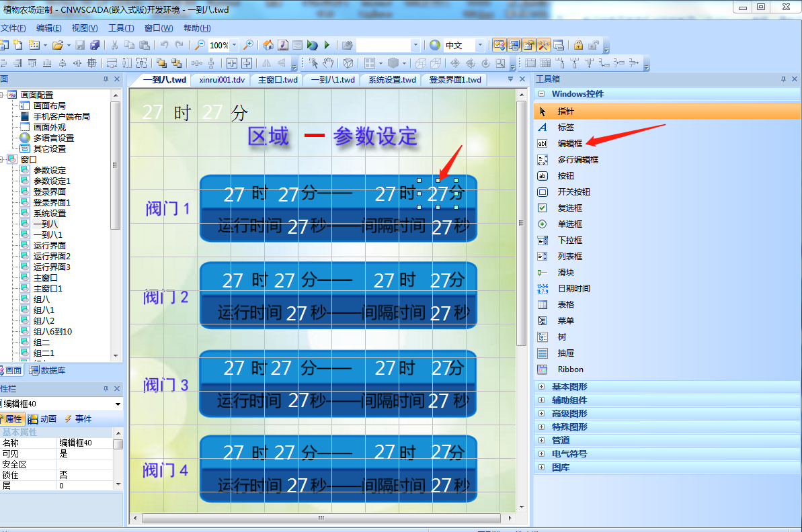The width and height of the screenshot is (802, 532).
Task: Click the home icon in toolbar
Action: [268, 46]
